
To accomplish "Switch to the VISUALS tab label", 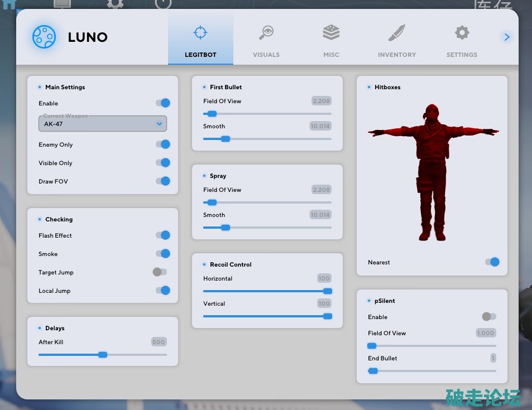I will pos(266,55).
